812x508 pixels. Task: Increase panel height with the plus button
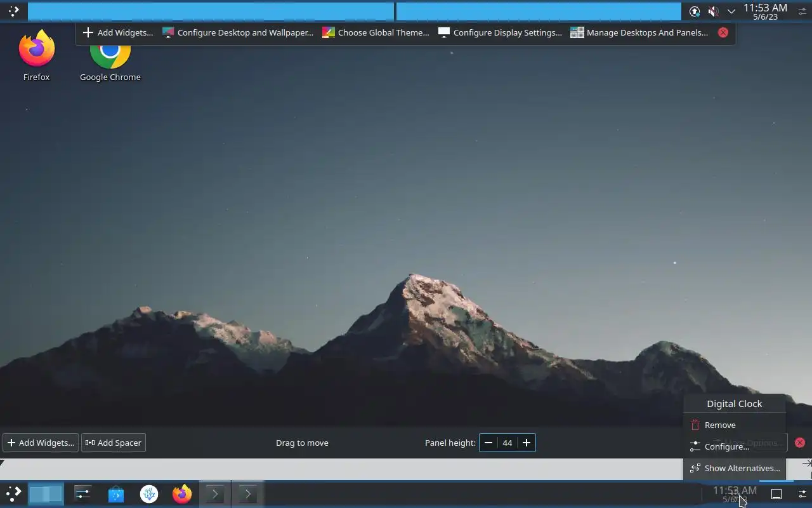[x=527, y=443]
